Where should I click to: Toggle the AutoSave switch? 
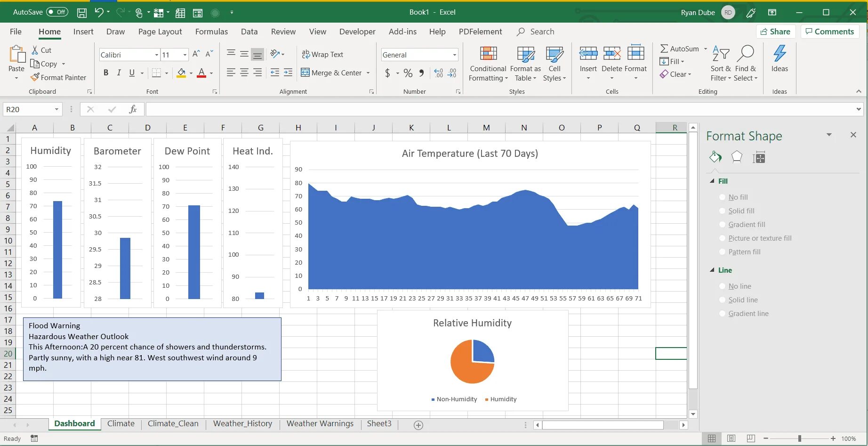pyautogui.click(x=57, y=12)
